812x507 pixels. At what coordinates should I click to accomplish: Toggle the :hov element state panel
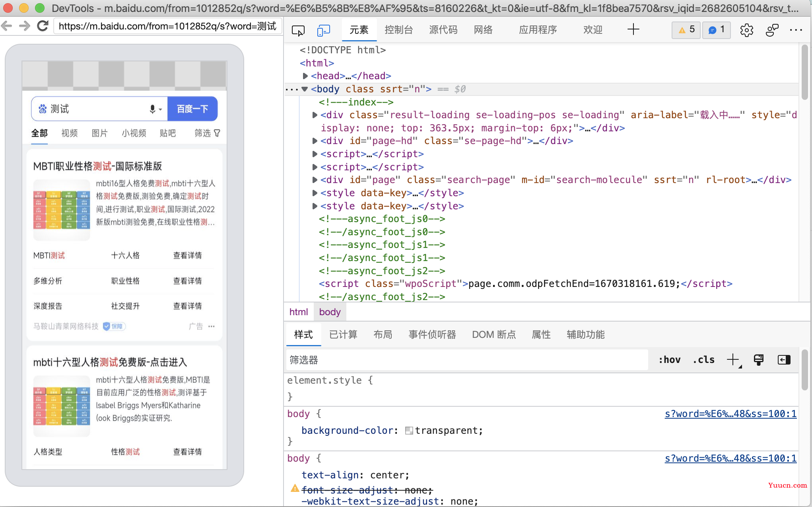[x=669, y=360]
